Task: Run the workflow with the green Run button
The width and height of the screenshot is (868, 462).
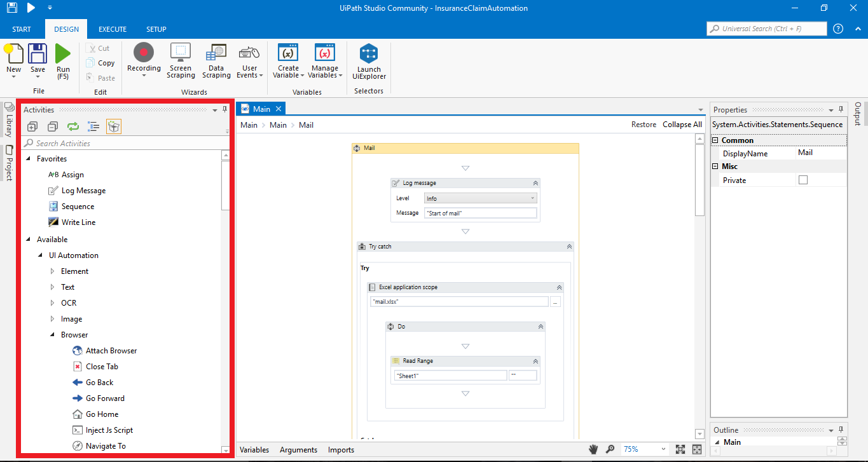Action: [x=63, y=60]
